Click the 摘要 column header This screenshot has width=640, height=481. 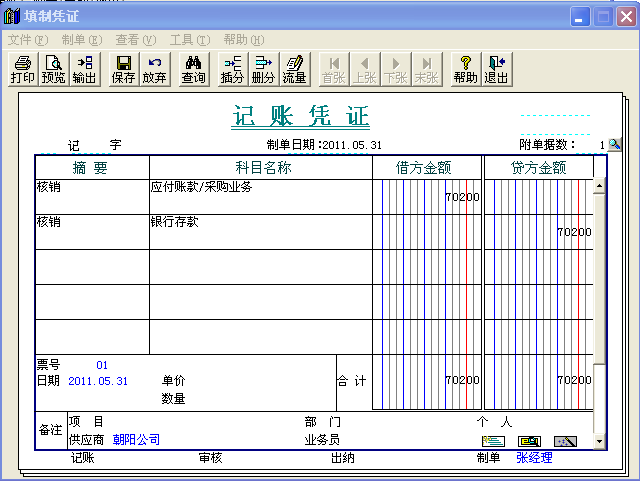point(92,167)
